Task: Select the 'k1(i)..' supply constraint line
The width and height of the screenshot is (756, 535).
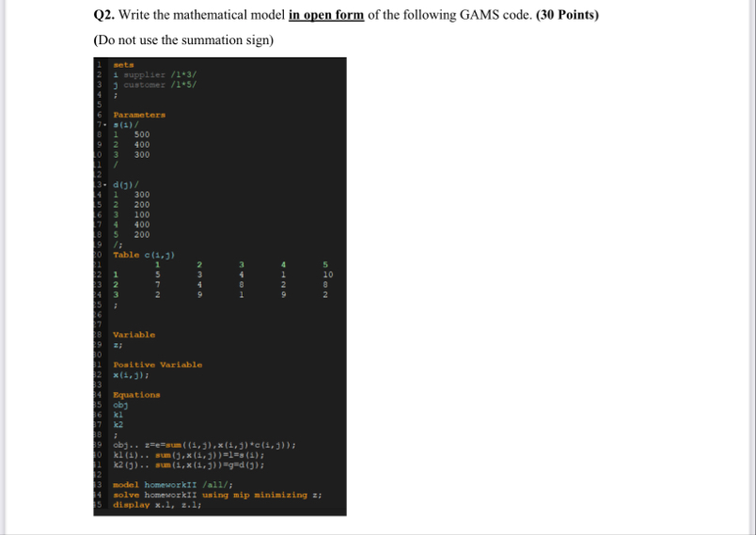Action: pos(188,455)
